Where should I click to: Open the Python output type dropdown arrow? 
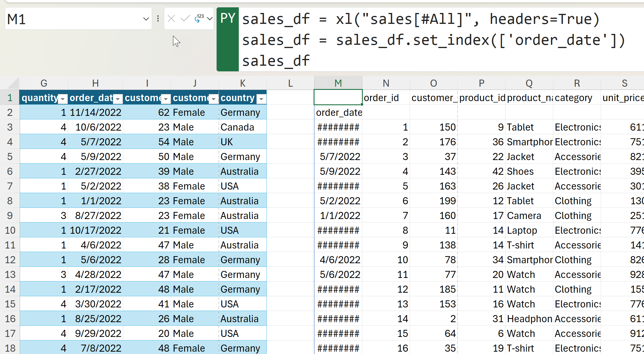(x=210, y=19)
